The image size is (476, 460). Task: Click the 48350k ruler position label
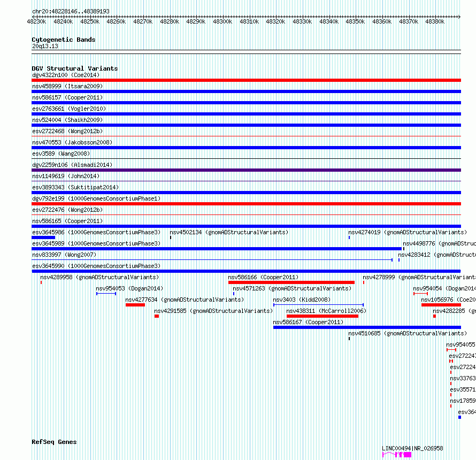point(355,21)
